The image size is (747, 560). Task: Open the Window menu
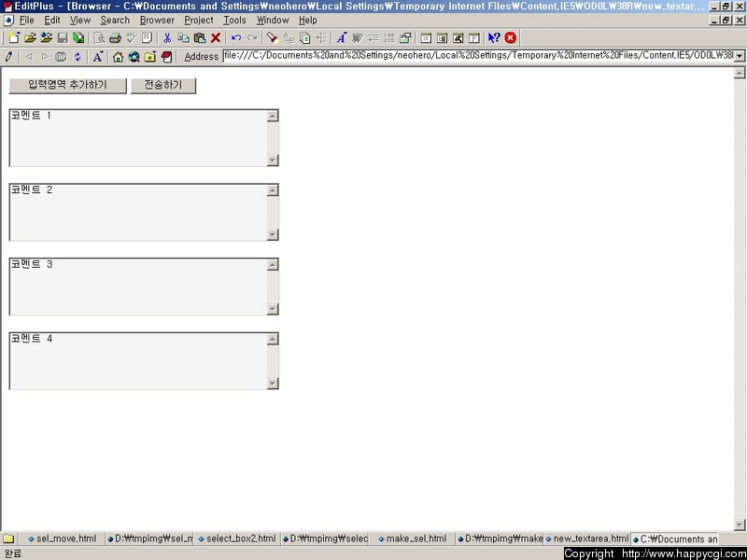[x=273, y=20]
